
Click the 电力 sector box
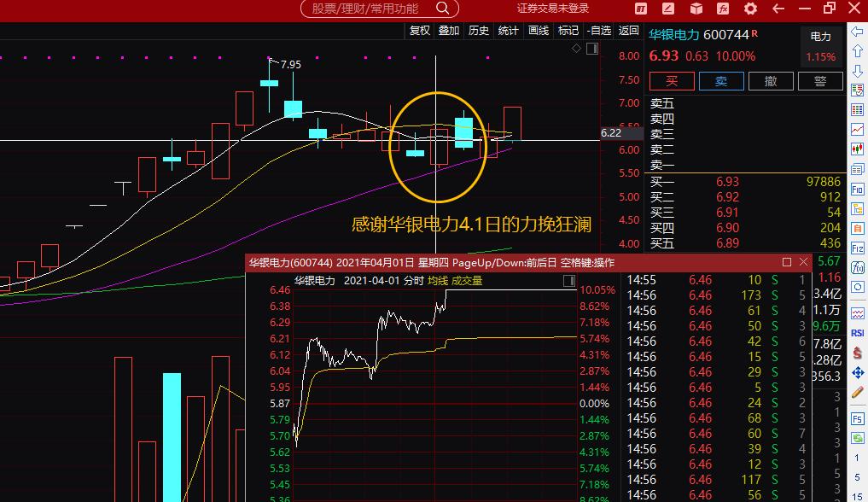click(x=820, y=45)
